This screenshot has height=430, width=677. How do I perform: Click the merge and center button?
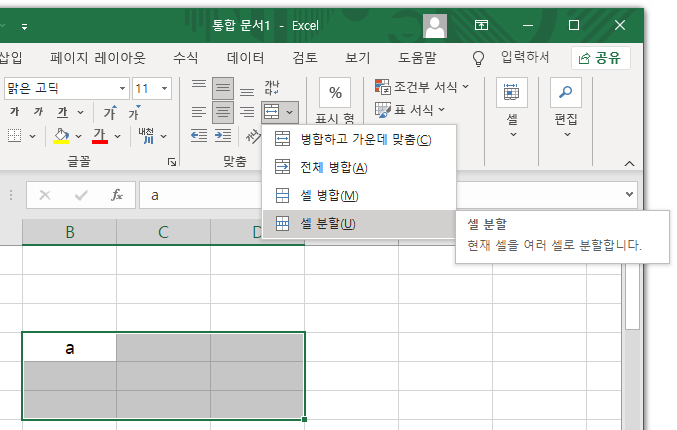click(272, 112)
